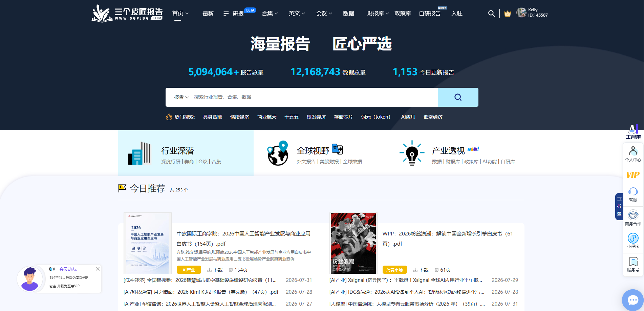The image size is (644, 311).
Task: Open the search magnifier in the top navigation
Action: tap(491, 14)
